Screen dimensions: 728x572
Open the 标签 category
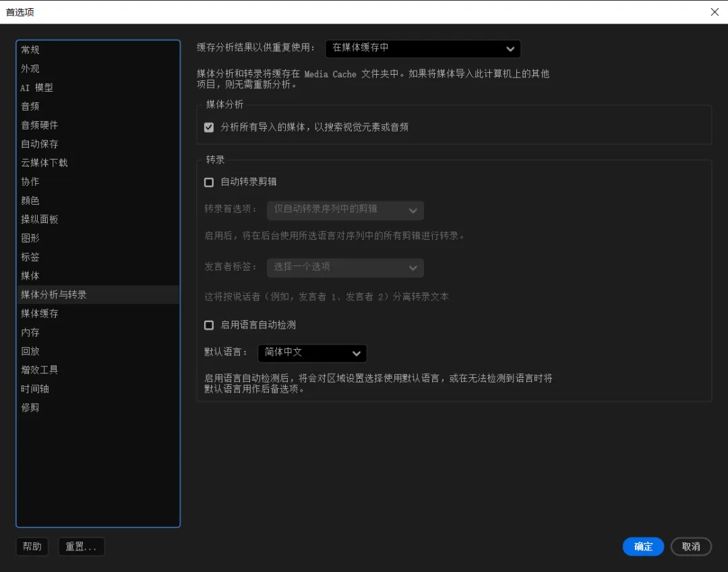tap(98, 257)
